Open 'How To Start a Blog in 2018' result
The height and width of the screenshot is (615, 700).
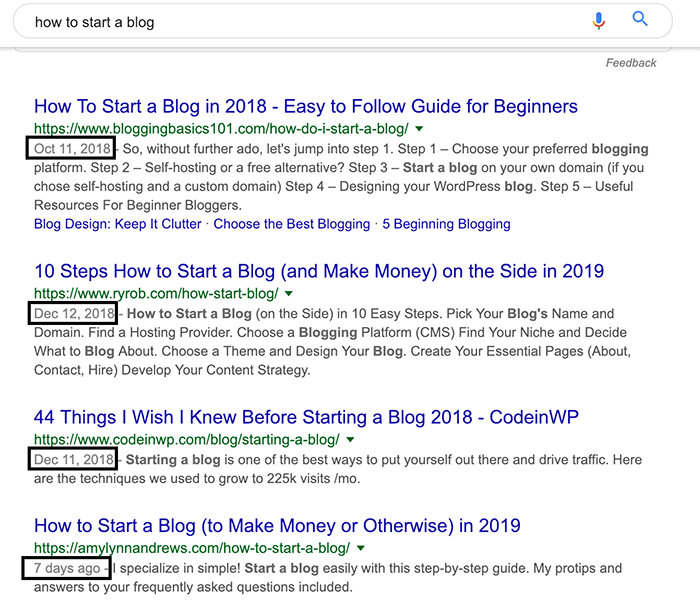click(306, 107)
